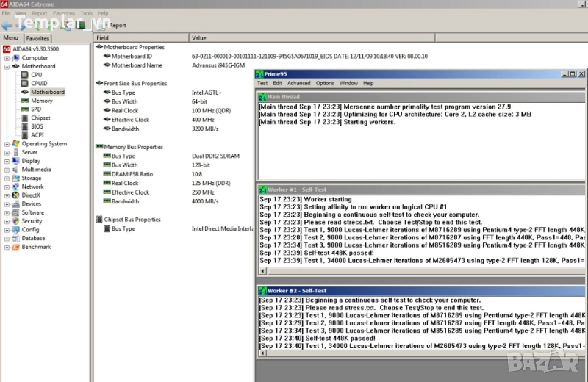Collapse the Motherboard tree node
588x382 pixels.
[7, 66]
